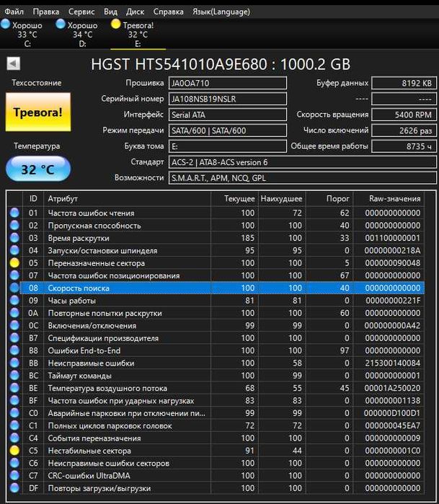Click blue status icon of attribute C7
Viewport: 439px width, 504px height.
pos(14,476)
